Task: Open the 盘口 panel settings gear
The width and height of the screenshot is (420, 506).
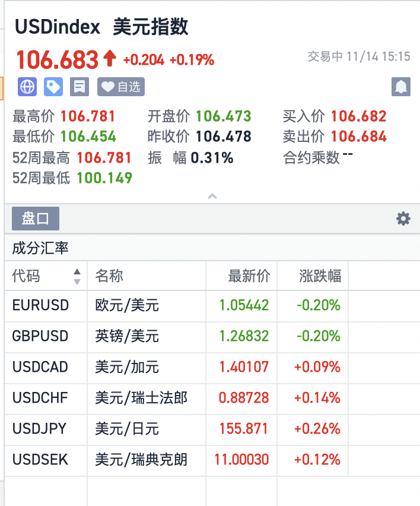Action: (403, 219)
